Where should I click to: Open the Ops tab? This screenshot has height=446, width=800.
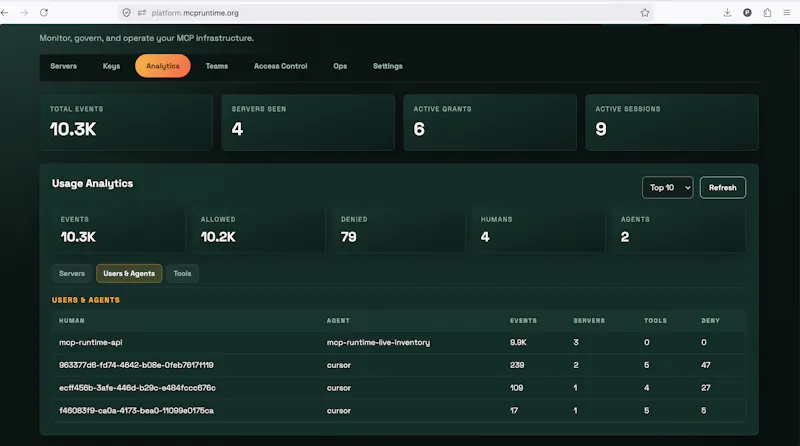[340, 66]
